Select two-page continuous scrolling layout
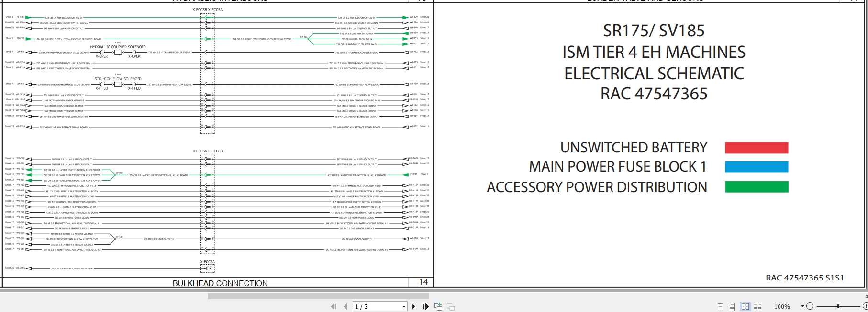 pos(757,307)
